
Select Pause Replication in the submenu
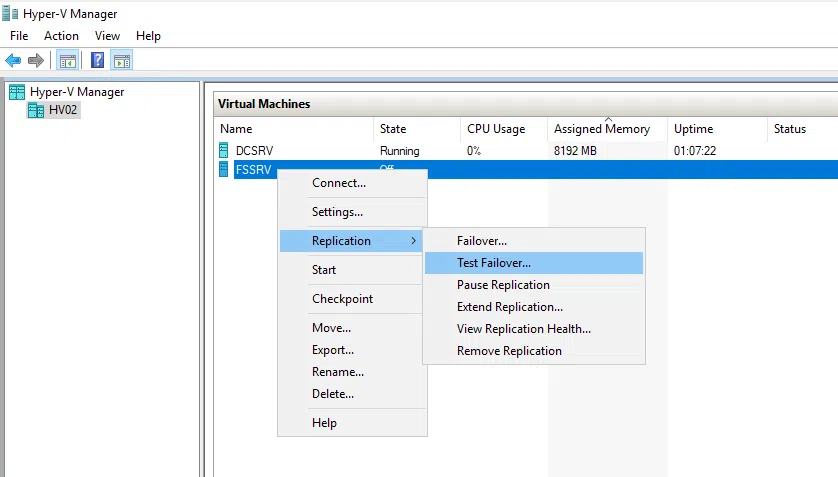click(503, 285)
